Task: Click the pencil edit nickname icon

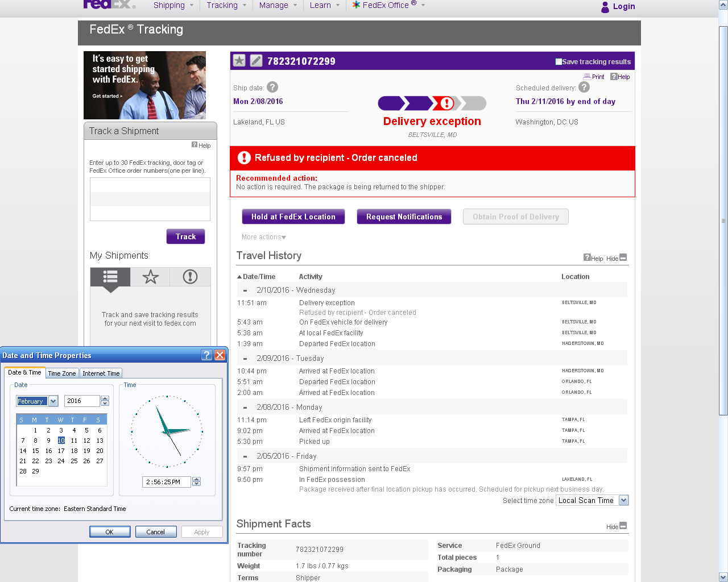Action: [257, 61]
